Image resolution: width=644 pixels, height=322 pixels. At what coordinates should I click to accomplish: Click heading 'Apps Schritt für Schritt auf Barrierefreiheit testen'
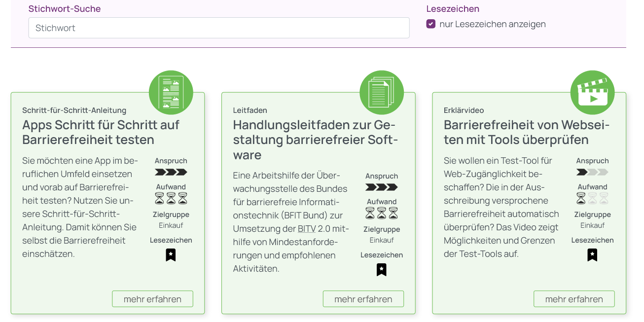click(x=101, y=132)
